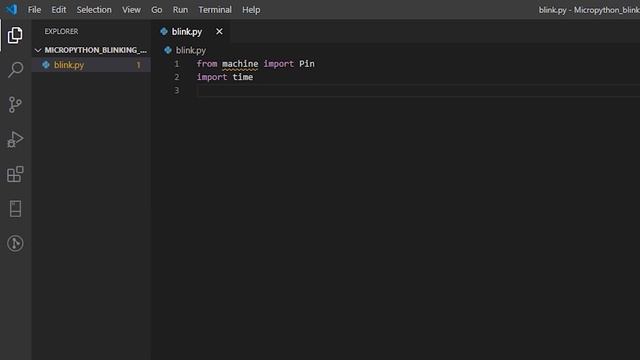Open the View menu
The width and height of the screenshot is (640, 360).
(131, 9)
